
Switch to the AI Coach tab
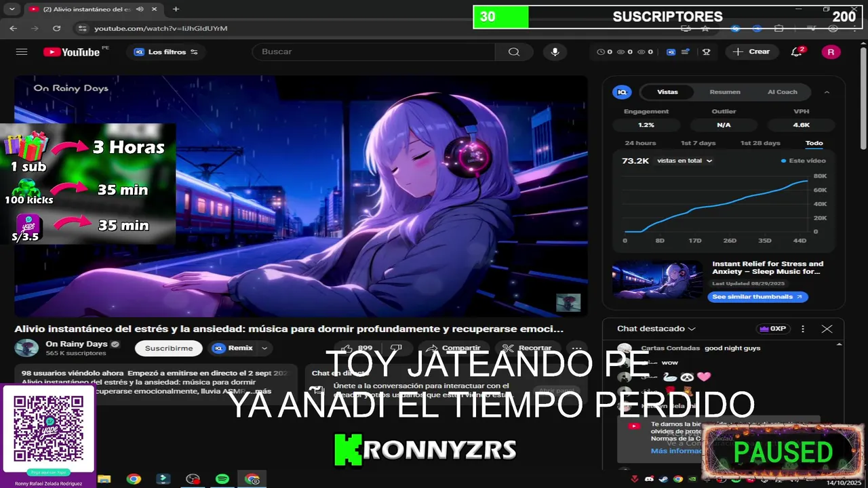783,92
